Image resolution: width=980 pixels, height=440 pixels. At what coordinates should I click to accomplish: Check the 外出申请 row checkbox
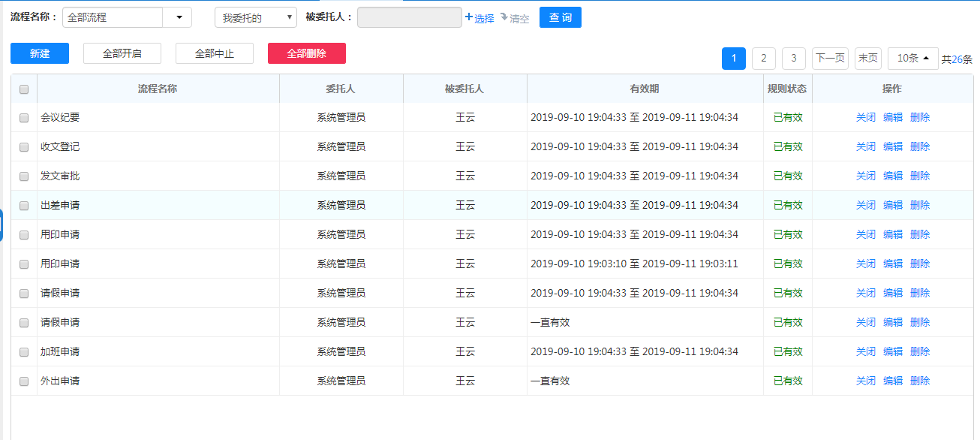click(24, 381)
